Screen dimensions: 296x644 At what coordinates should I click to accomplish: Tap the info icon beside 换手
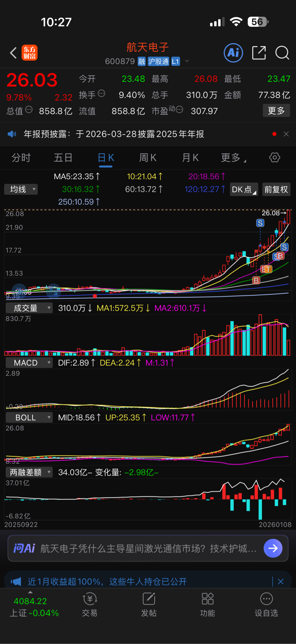click(101, 93)
